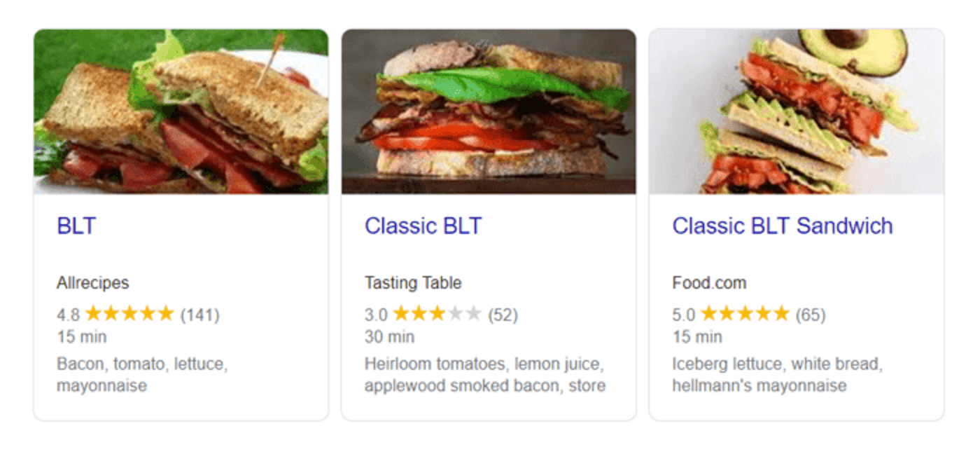Click the BLT recipe title link
980x454 pixels.
76,226
